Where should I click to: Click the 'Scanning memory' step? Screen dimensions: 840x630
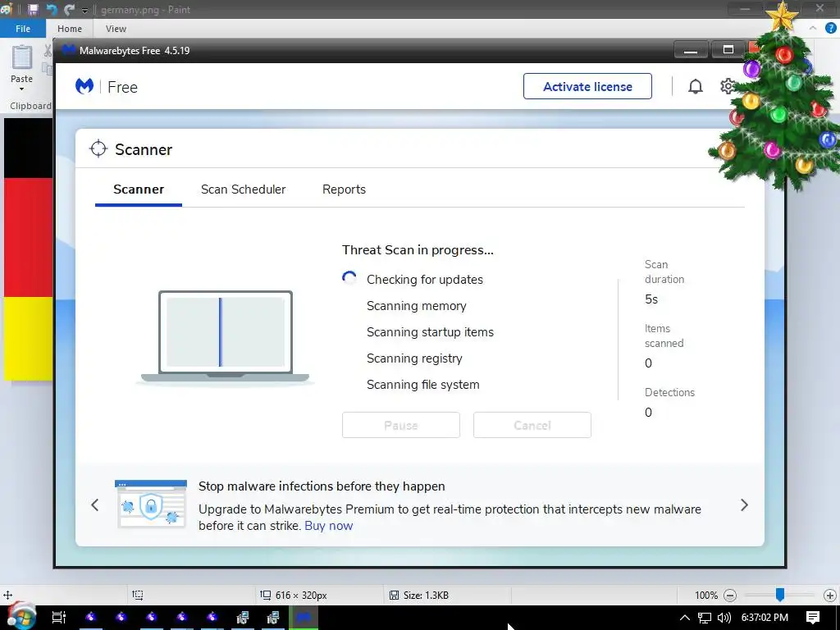pyautogui.click(x=416, y=306)
